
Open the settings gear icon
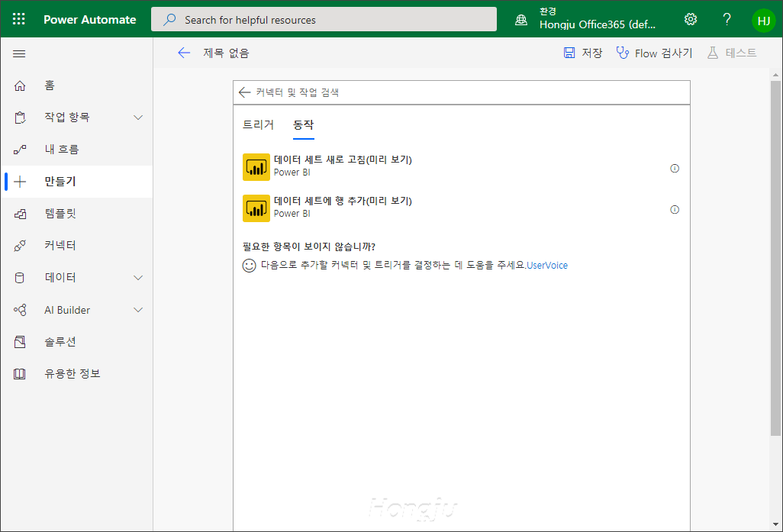pos(691,20)
